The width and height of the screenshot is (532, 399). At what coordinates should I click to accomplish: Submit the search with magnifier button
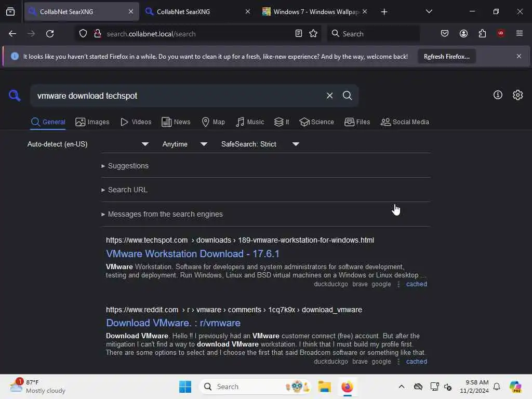coord(347,96)
